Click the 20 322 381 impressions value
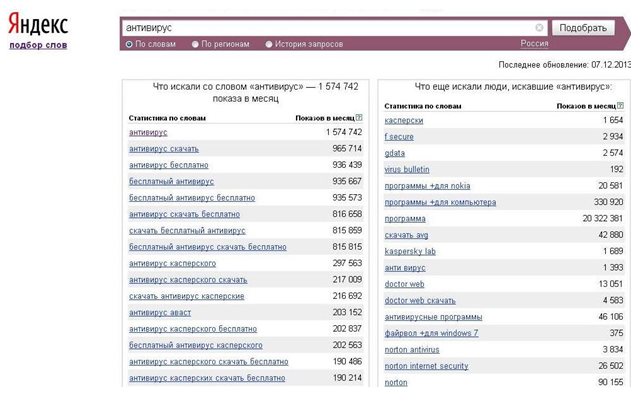This screenshot has height=402, width=640. pyautogui.click(x=603, y=218)
